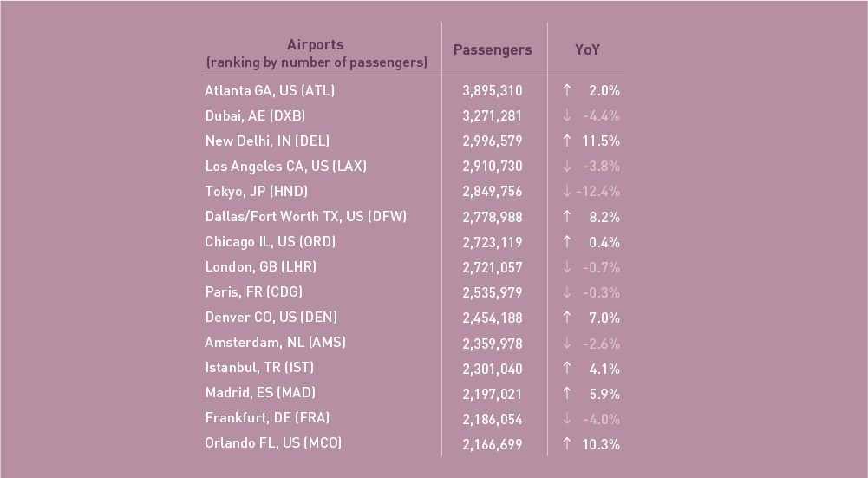Select the Paris, FR (CDG) airport name
Screen dimensions: 868x478
coord(253,291)
